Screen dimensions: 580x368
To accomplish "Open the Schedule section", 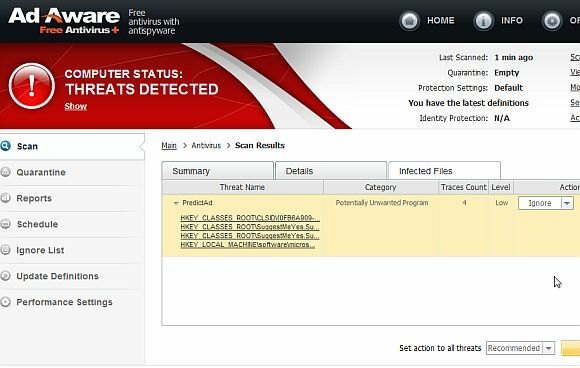I will pyautogui.click(x=72, y=224).
